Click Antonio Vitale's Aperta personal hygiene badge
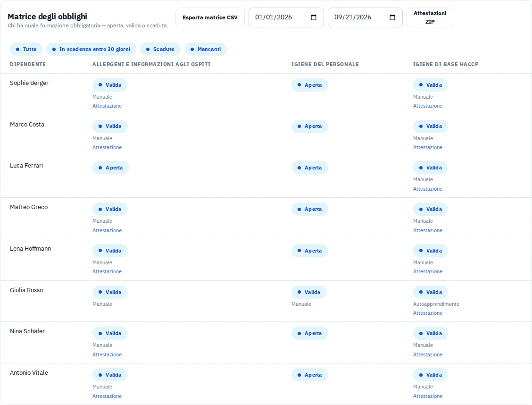The width and height of the screenshot is (532, 405). (x=310, y=375)
